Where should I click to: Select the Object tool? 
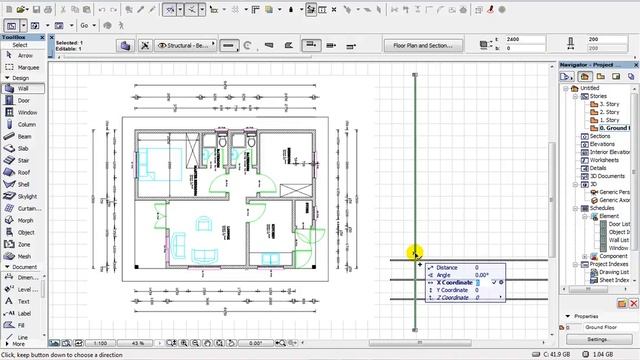point(23,232)
